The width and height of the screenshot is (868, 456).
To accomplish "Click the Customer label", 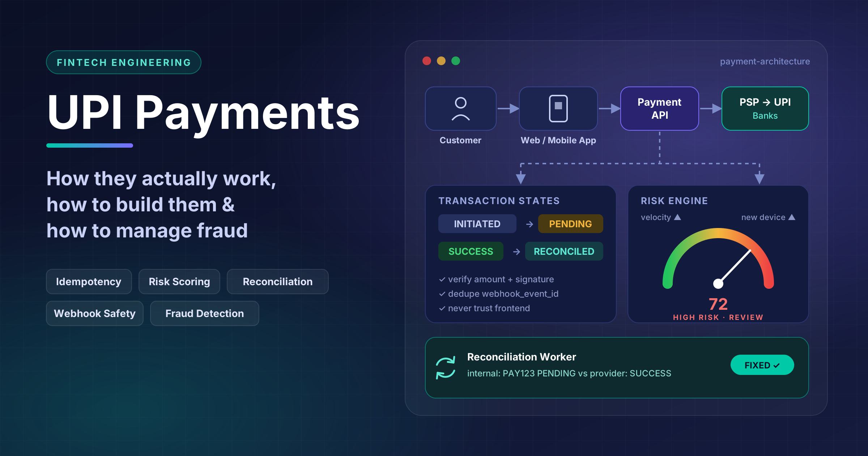I will [x=460, y=140].
